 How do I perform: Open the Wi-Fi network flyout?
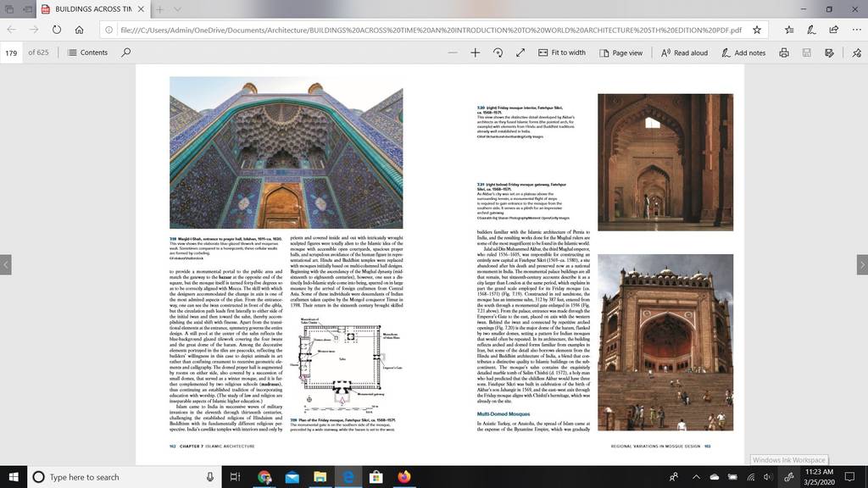(751, 477)
